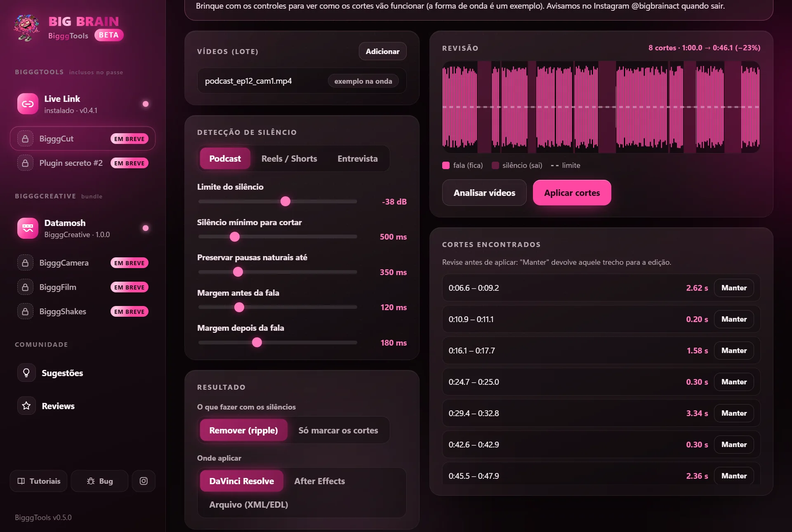This screenshot has width=792, height=532.
Task: Choose Remover (ripple) option
Action: coord(243,430)
